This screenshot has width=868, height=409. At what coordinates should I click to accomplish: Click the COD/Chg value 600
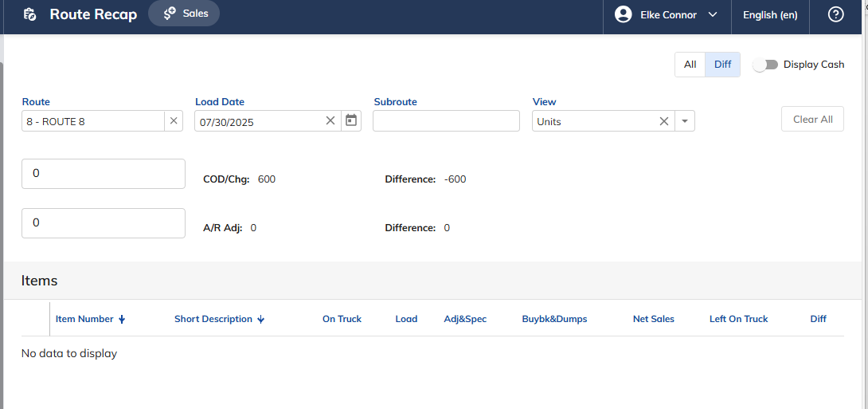click(x=266, y=179)
